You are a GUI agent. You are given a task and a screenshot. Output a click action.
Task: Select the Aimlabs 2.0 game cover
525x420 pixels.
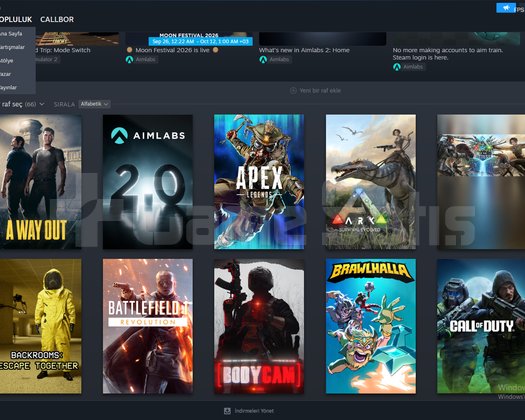[148, 182]
